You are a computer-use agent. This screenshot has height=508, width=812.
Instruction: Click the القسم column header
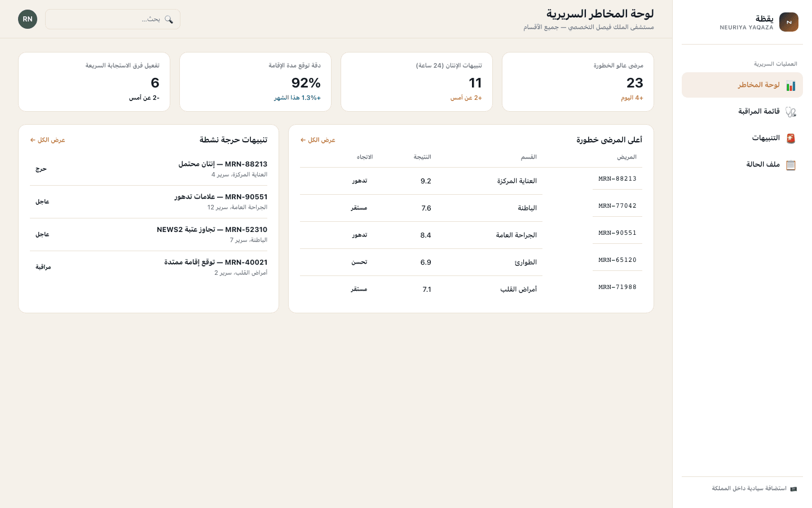coord(528,157)
